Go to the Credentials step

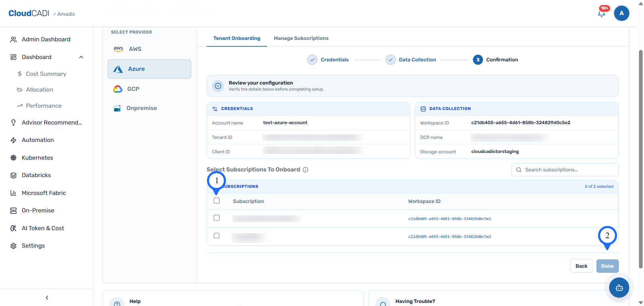click(334, 60)
